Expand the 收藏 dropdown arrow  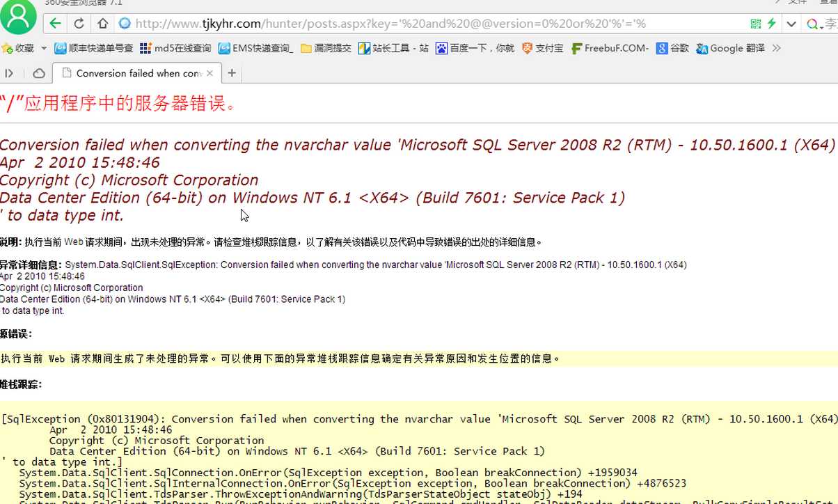[x=44, y=48]
